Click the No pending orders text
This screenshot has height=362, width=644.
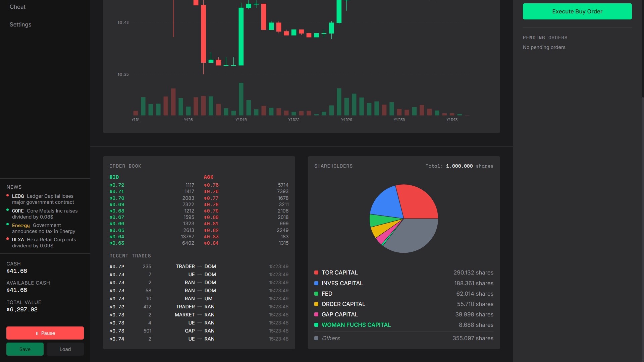(x=544, y=47)
